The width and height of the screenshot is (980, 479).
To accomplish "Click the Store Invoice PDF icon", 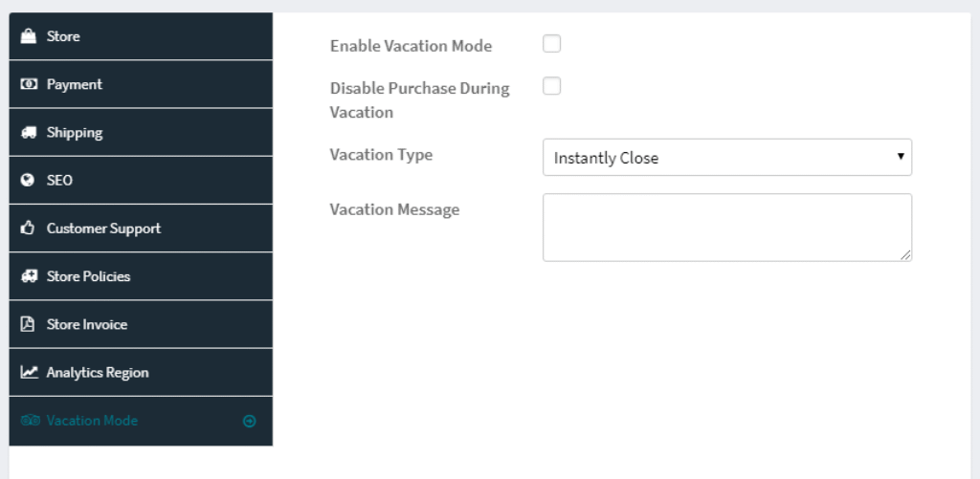I will (28, 324).
